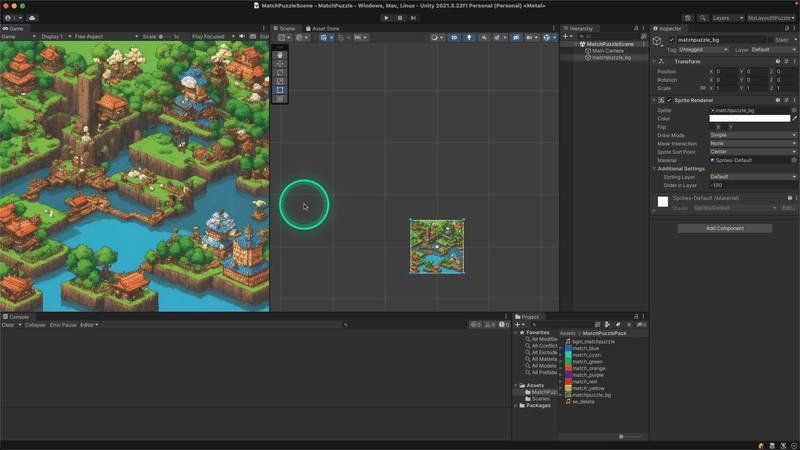Switch to the Scene tab
The height and width of the screenshot is (450, 800).
pos(284,29)
